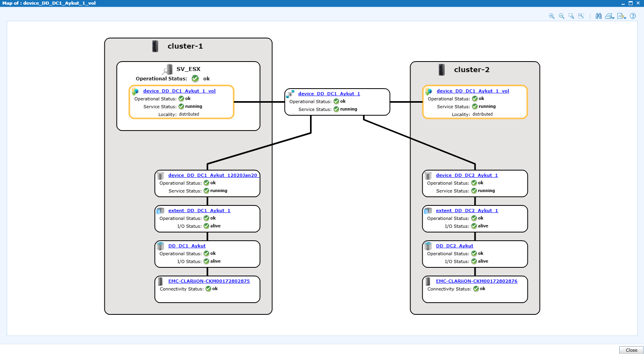The image size is (644, 354).
Task: Click SV_ESX operational status ok check icon
Action: pos(195,78)
